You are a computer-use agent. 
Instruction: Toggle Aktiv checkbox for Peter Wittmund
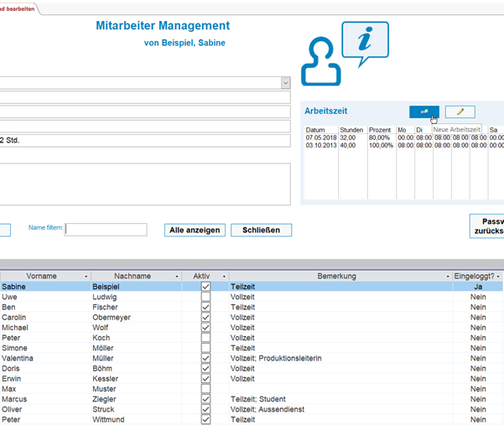[205, 419]
